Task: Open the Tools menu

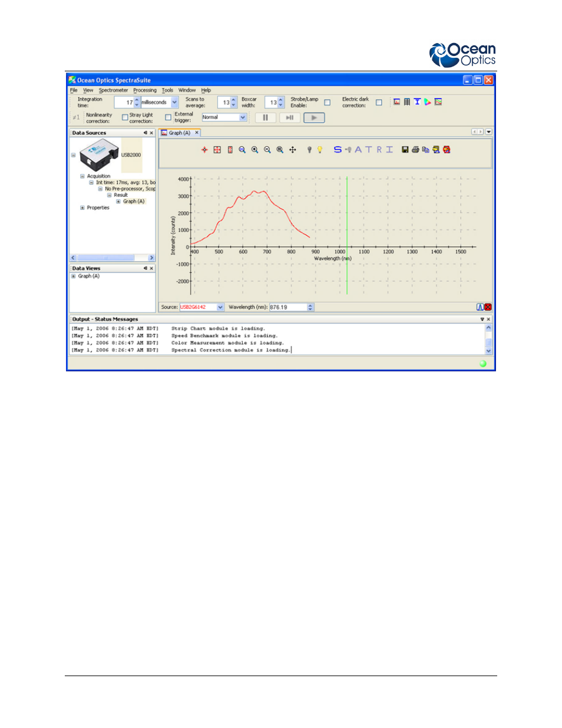Action: coord(168,90)
